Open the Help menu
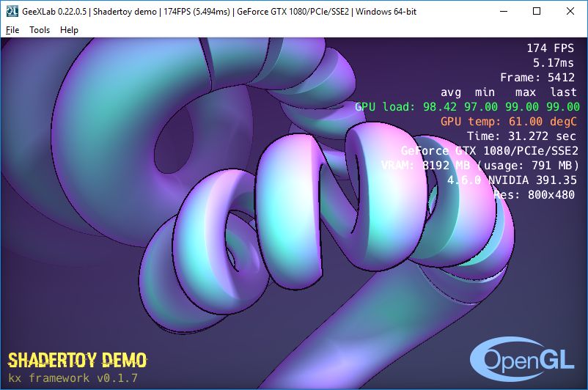Screen dimensions: 588x390 pos(69,30)
